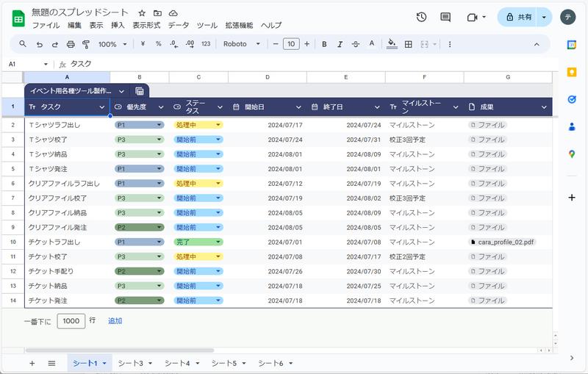This screenshot has width=588, height=374.
Task: Select the paint format tool
Action: [x=86, y=44]
